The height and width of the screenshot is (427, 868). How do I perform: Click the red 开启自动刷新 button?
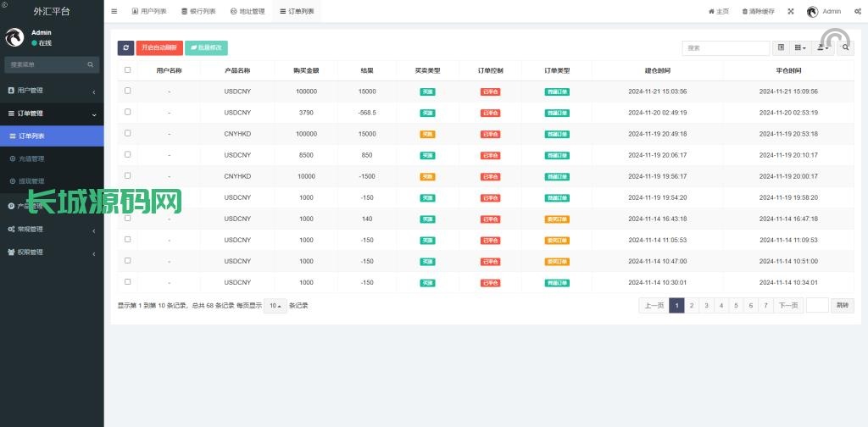(x=159, y=48)
